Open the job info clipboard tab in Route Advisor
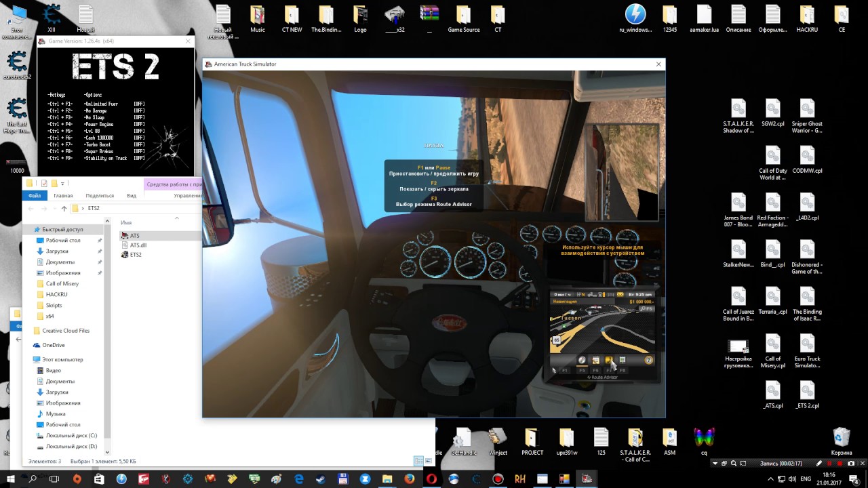868x488 pixels. coord(595,360)
